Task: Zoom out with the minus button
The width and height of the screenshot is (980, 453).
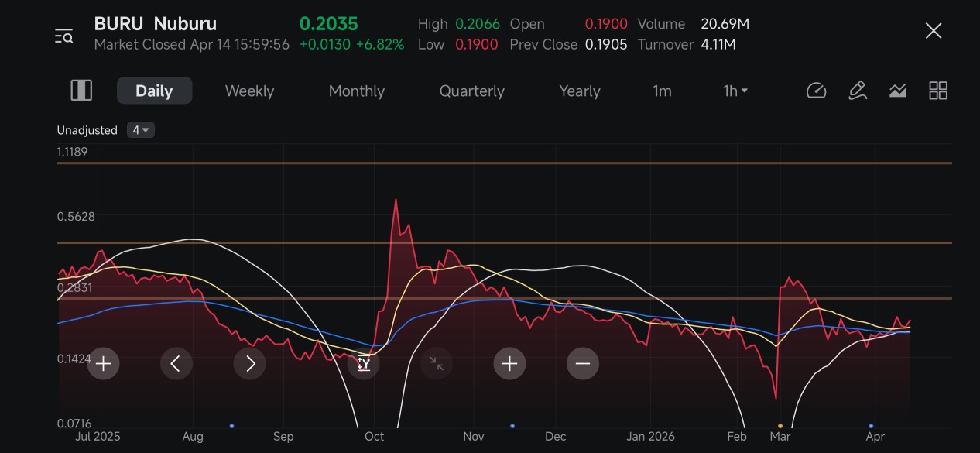Action: tap(583, 363)
